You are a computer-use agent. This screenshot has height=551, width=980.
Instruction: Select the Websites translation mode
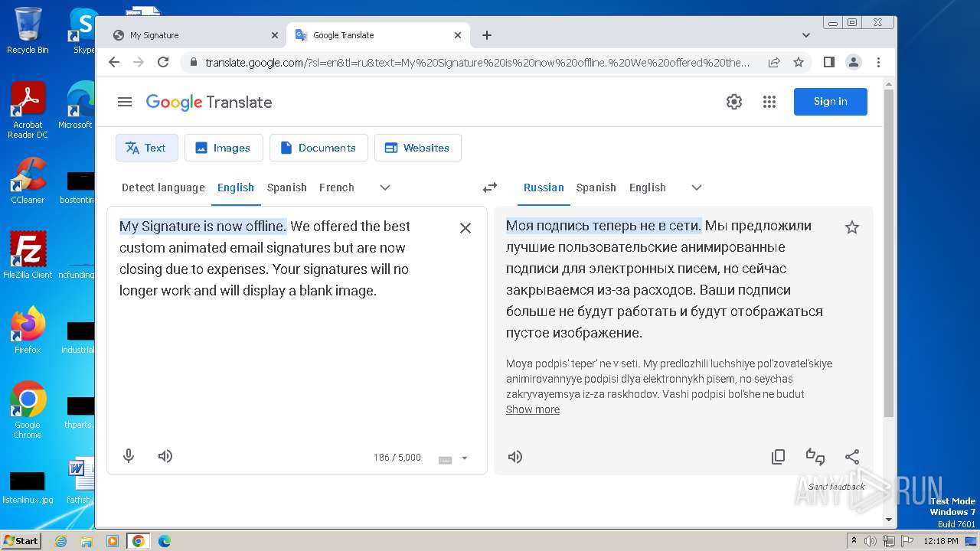(418, 148)
